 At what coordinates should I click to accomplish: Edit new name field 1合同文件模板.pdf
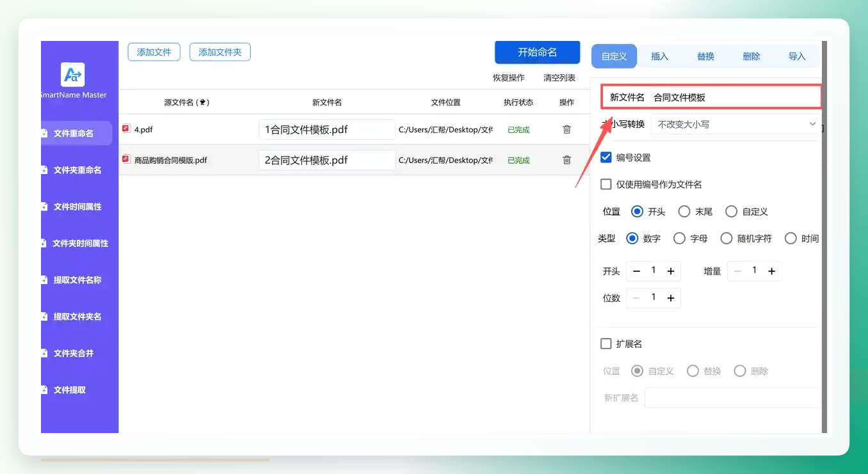pos(327,130)
